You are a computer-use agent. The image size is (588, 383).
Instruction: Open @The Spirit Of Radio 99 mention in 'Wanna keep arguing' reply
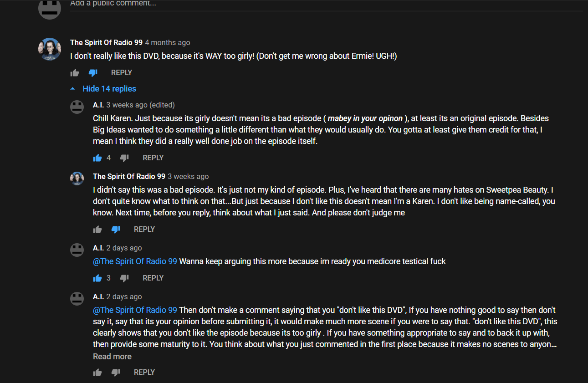[135, 261]
